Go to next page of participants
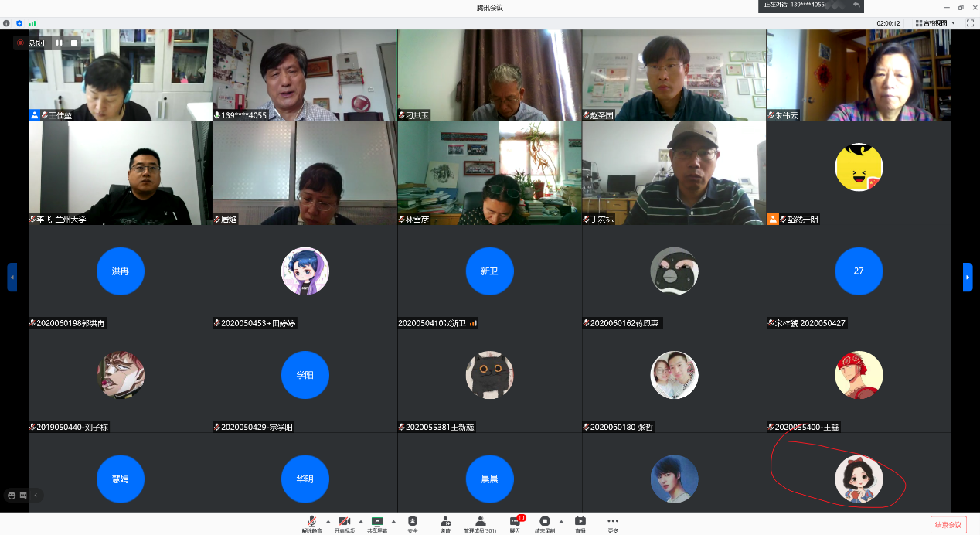This screenshot has width=980, height=535. tap(968, 277)
